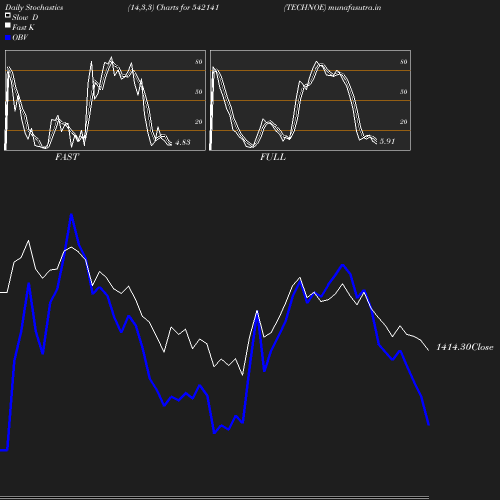
Task: Click the 20 axis label in FULL chart
Action: click(404, 122)
